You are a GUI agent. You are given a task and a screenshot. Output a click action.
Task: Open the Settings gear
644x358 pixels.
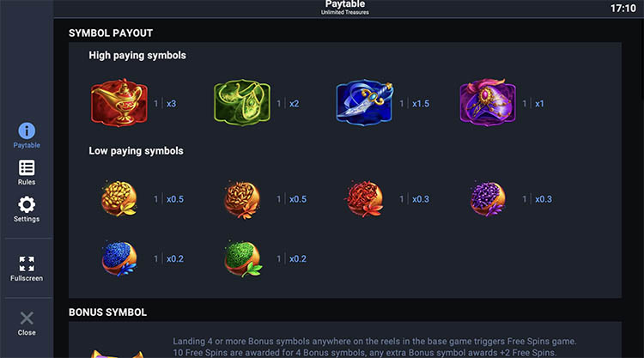click(27, 209)
